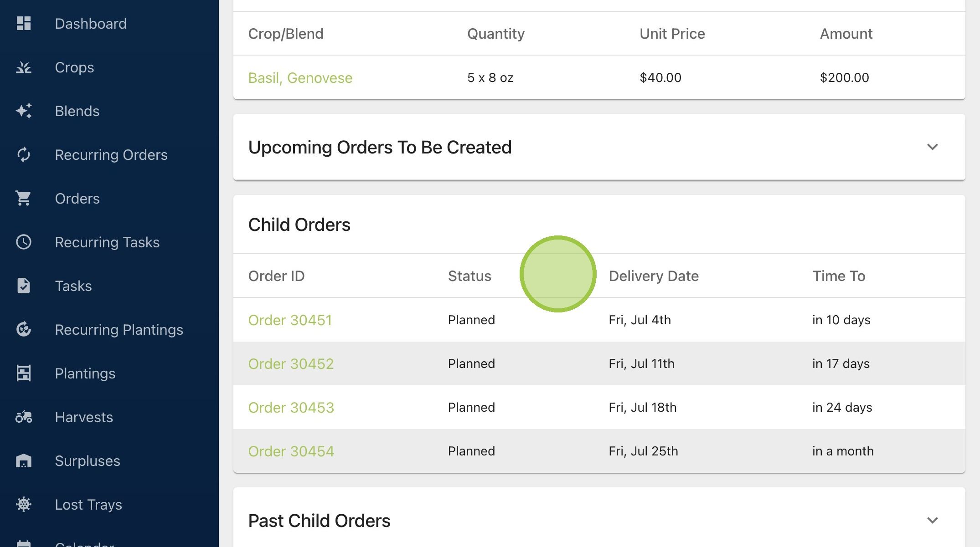Open Order 30451 link
This screenshot has width=980, height=547.
290,320
